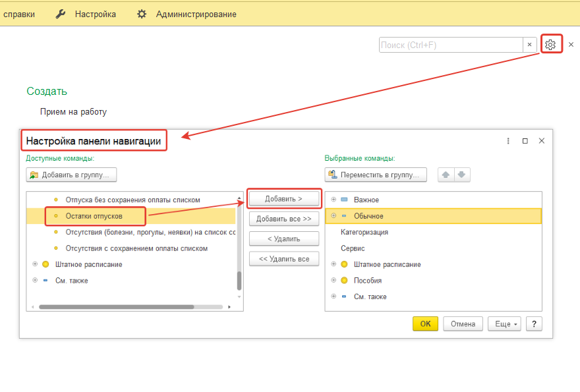Click the move up arrow button
The width and height of the screenshot is (580, 392).
click(x=446, y=175)
